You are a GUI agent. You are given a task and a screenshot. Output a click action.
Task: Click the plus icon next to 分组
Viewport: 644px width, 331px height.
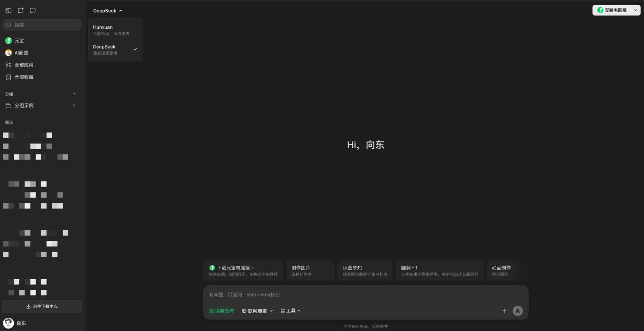[x=74, y=94]
